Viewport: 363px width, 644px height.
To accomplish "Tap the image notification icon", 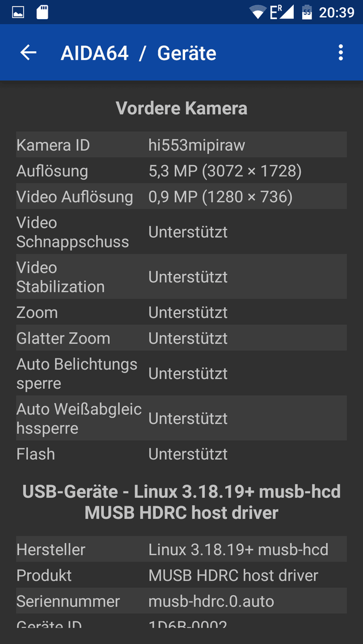I will (18, 13).
